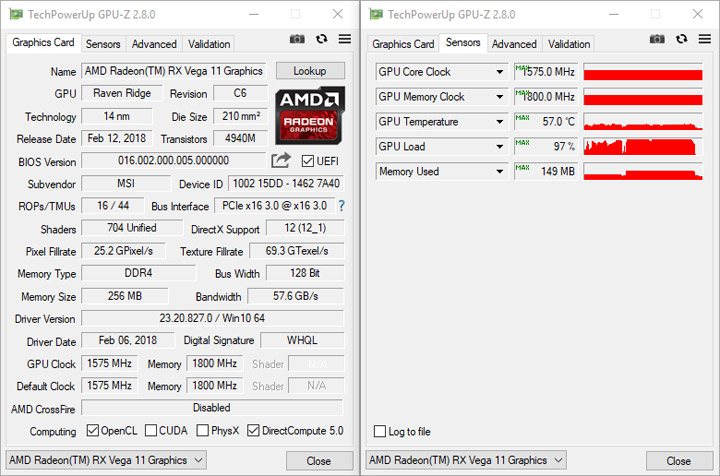
Task: Click the GPU Temperature history graph
Action: pyautogui.click(x=643, y=122)
